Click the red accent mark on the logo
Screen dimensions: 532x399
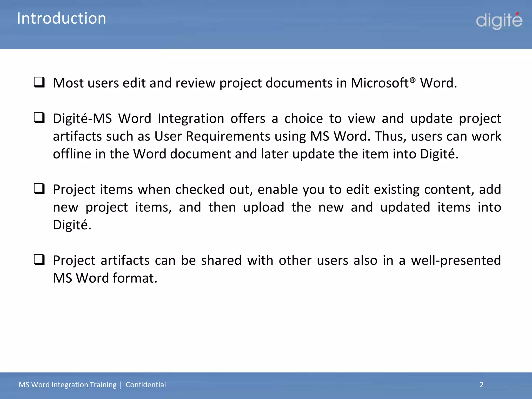[x=517, y=14]
